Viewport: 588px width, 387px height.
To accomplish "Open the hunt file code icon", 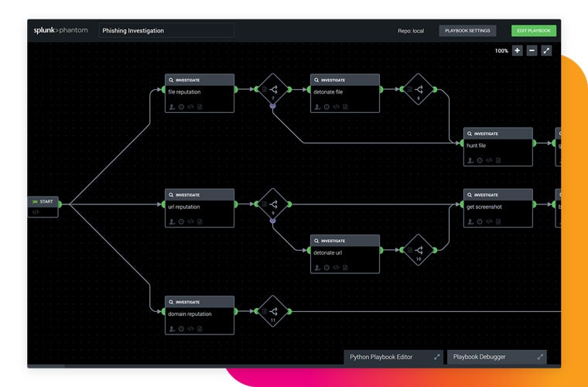I will [x=489, y=160].
